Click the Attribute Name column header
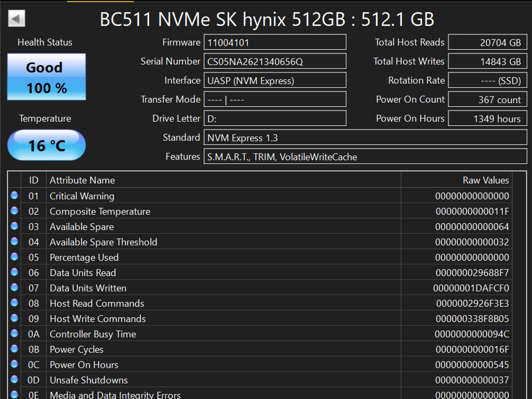This screenshot has height=399, width=532. [224, 180]
